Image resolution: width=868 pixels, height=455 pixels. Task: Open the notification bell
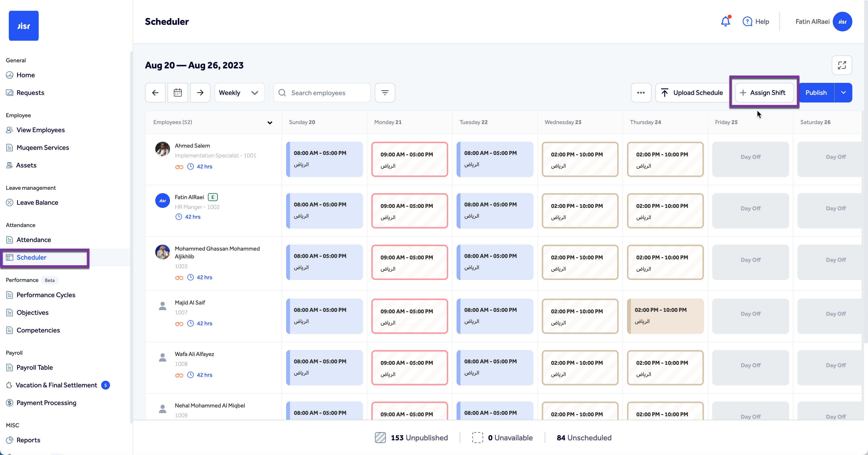click(725, 21)
